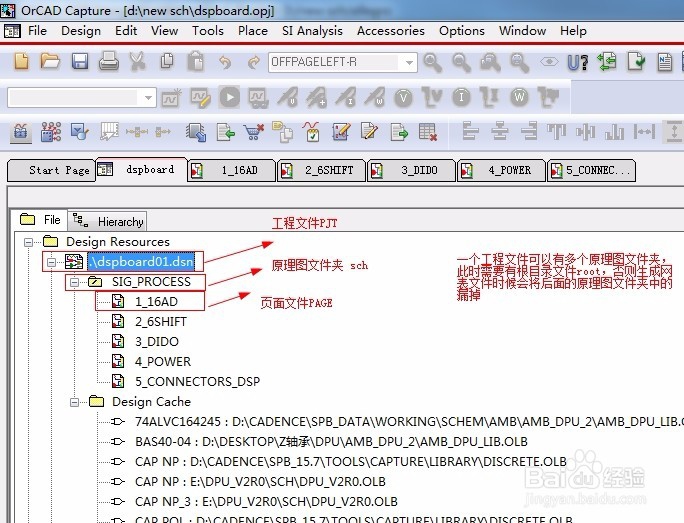Undo the last action
The image size is (684, 523).
click(x=225, y=62)
